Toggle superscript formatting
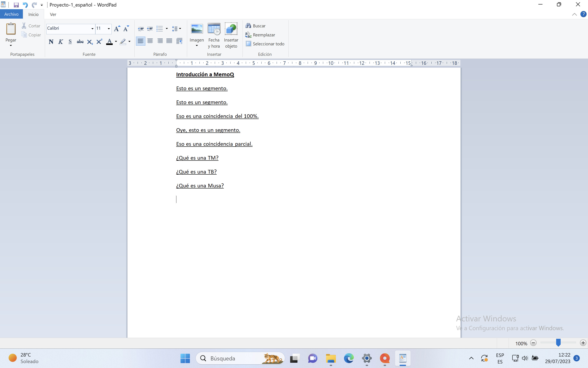The width and height of the screenshot is (588, 368). coord(99,42)
